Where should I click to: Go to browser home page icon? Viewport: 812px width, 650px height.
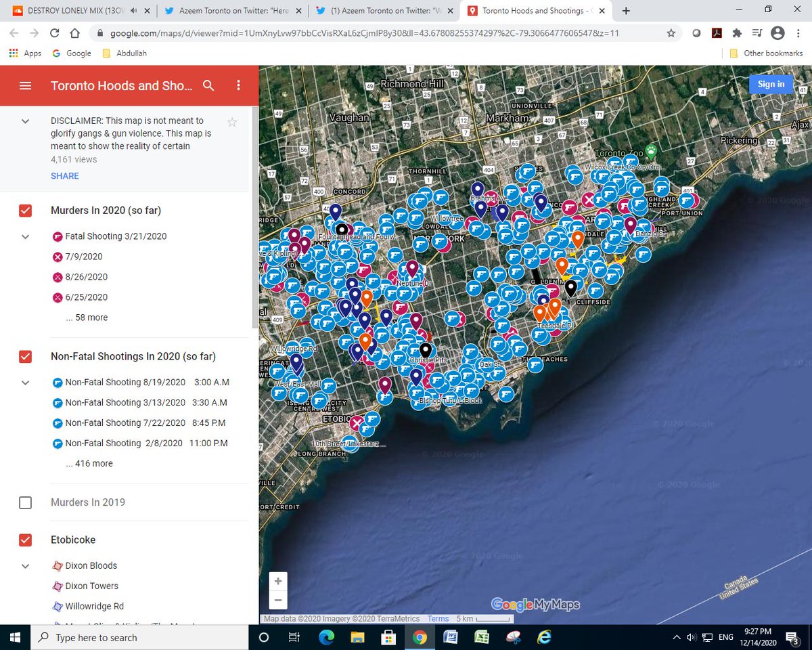pyautogui.click(x=75, y=32)
